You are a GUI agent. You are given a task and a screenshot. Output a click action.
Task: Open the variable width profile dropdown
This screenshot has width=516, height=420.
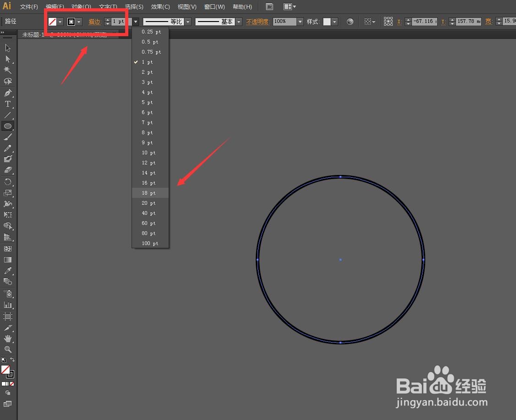tap(188, 22)
